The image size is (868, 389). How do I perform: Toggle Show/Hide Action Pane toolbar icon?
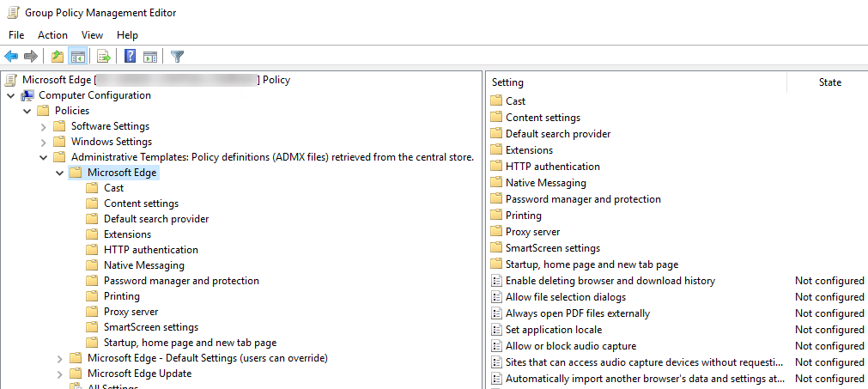point(150,57)
